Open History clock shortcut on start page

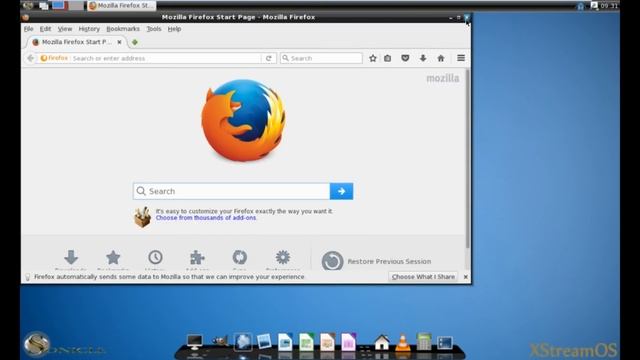click(156, 259)
